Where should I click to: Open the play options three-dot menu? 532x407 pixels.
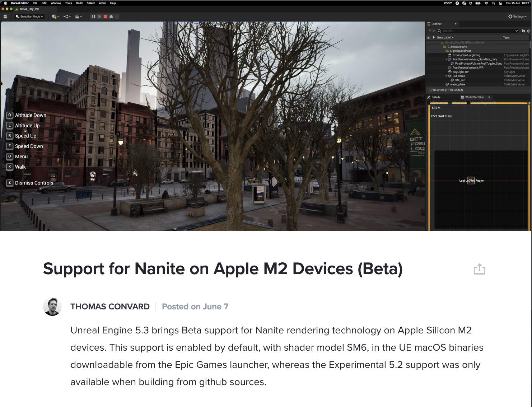[x=117, y=17]
